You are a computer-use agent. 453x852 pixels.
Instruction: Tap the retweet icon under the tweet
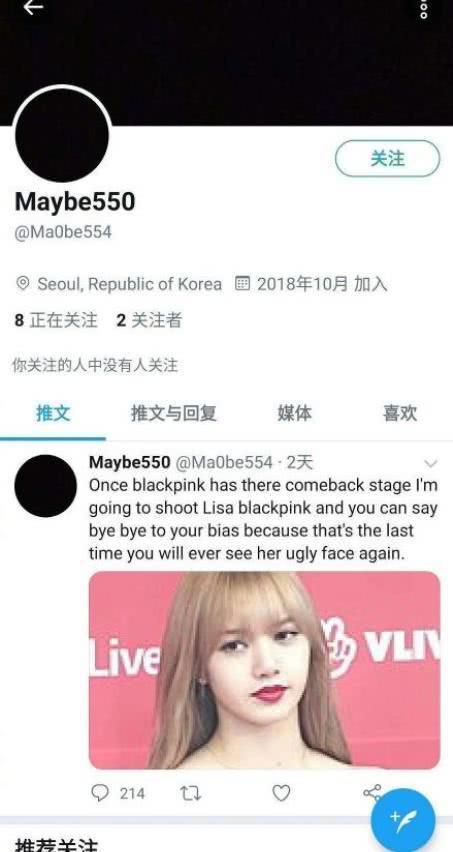pos(190,794)
